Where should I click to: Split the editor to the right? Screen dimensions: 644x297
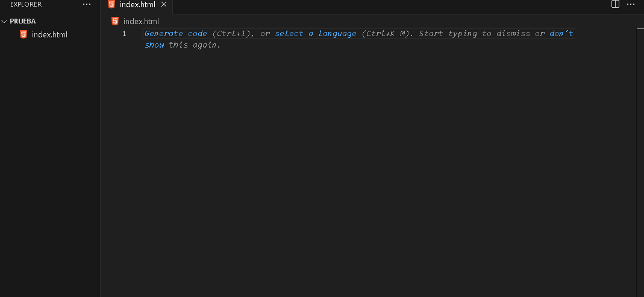[x=615, y=4]
